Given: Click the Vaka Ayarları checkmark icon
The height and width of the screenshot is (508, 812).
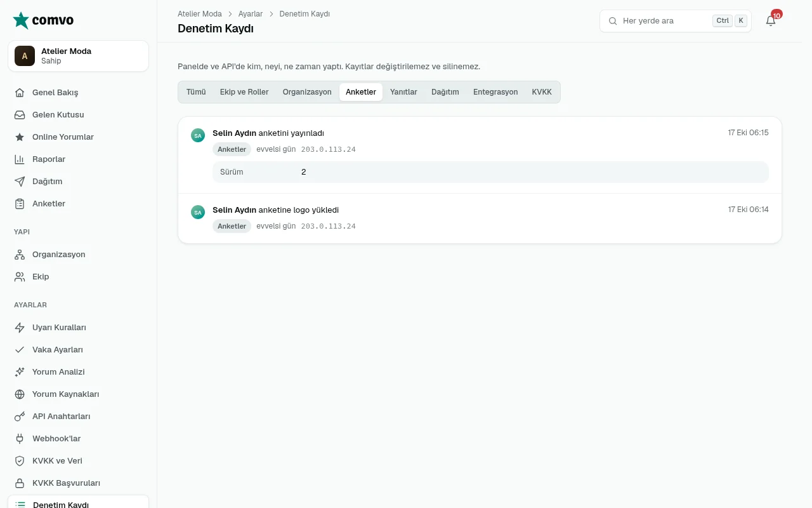Looking at the screenshot, I should pos(20,350).
